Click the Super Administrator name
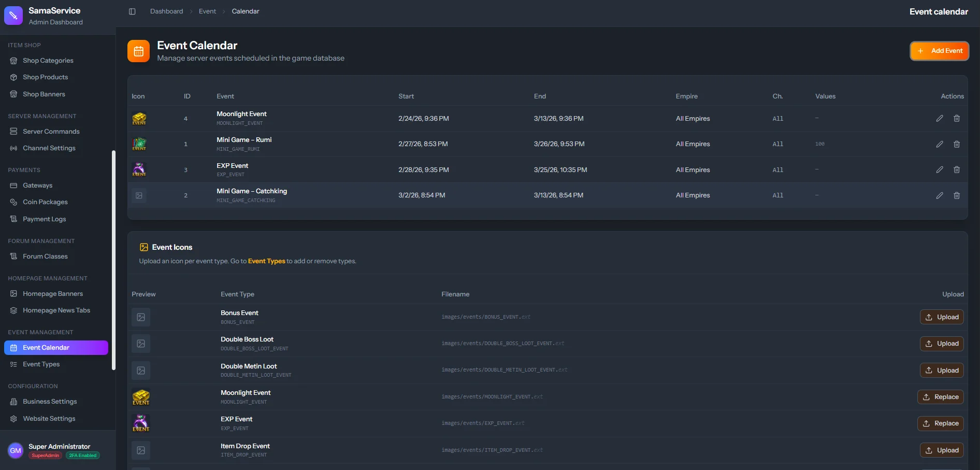 pos(59,447)
